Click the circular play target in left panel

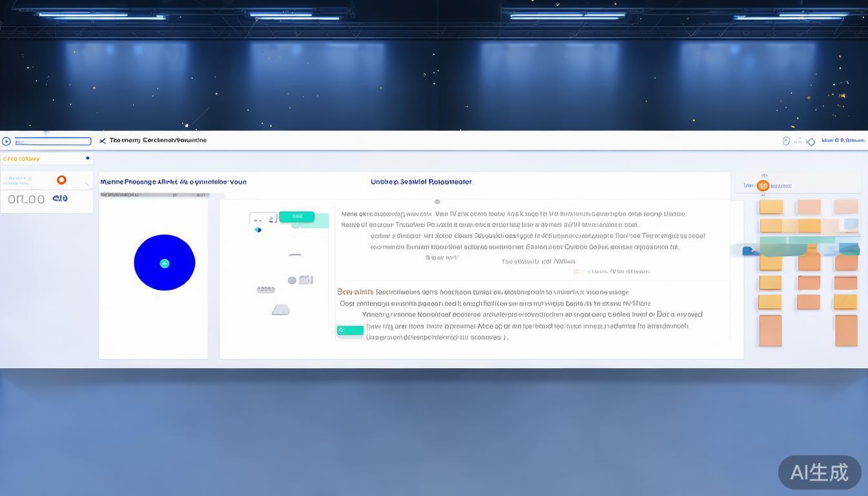pyautogui.click(x=164, y=262)
